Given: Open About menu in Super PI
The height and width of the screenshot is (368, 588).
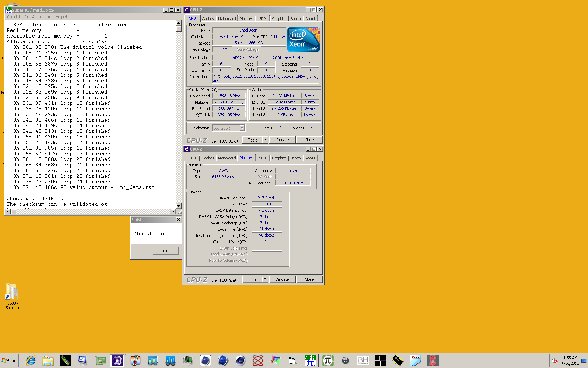Looking at the screenshot, I should pos(42,17).
